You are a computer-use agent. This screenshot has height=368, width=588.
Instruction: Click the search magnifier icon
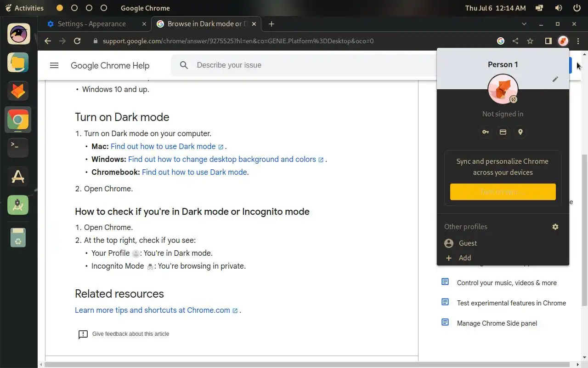[x=184, y=65]
